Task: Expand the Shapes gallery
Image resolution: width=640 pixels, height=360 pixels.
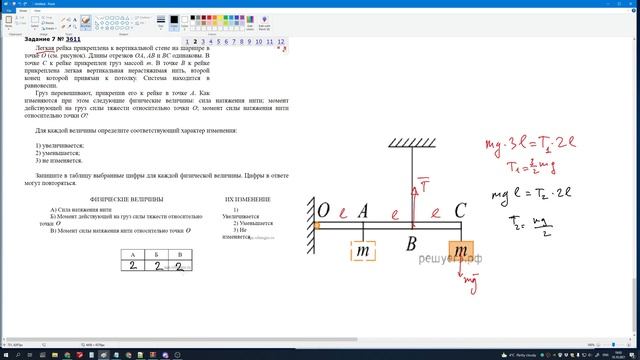Action: (131, 28)
